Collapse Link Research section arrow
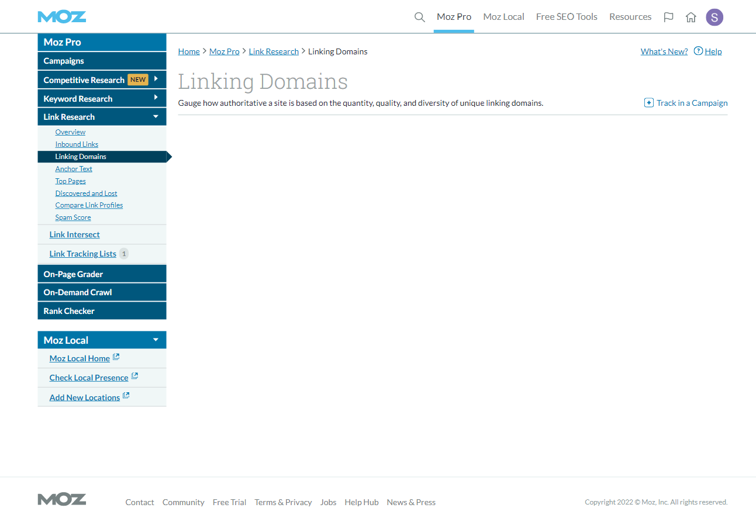Image resolution: width=756 pixels, height=532 pixels. [x=156, y=117]
